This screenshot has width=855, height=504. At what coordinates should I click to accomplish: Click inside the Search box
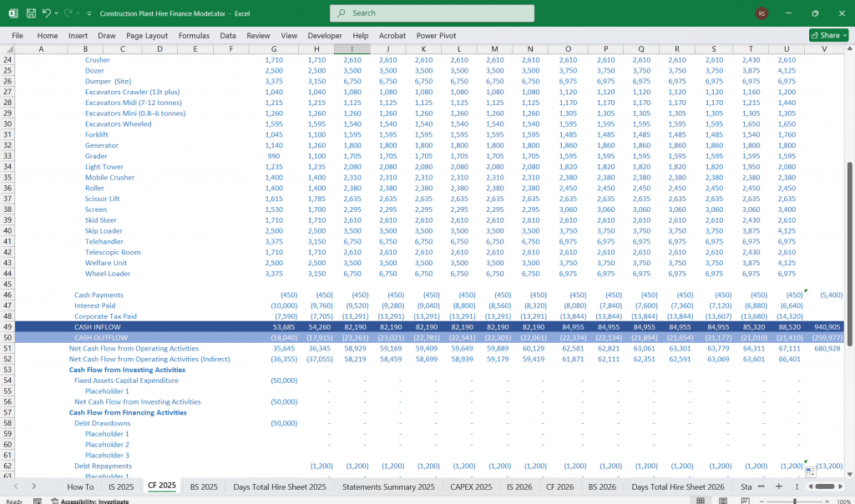[x=431, y=13]
